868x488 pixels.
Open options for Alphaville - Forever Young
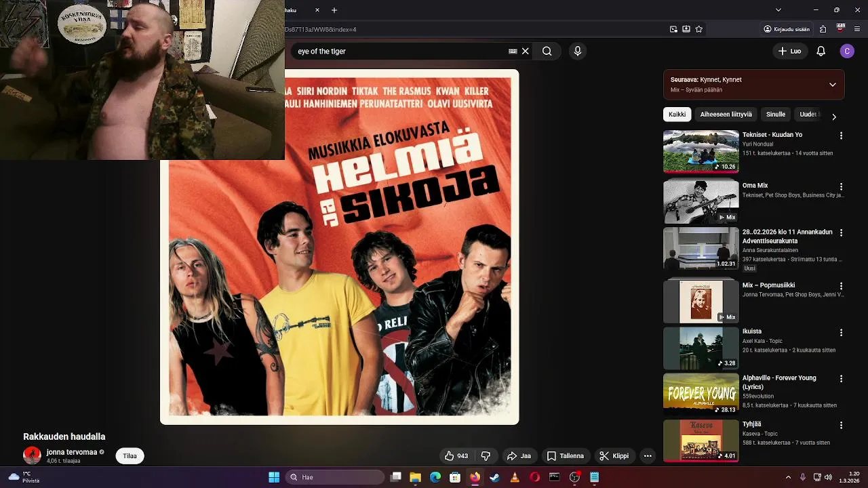click(x=841, y=379)
